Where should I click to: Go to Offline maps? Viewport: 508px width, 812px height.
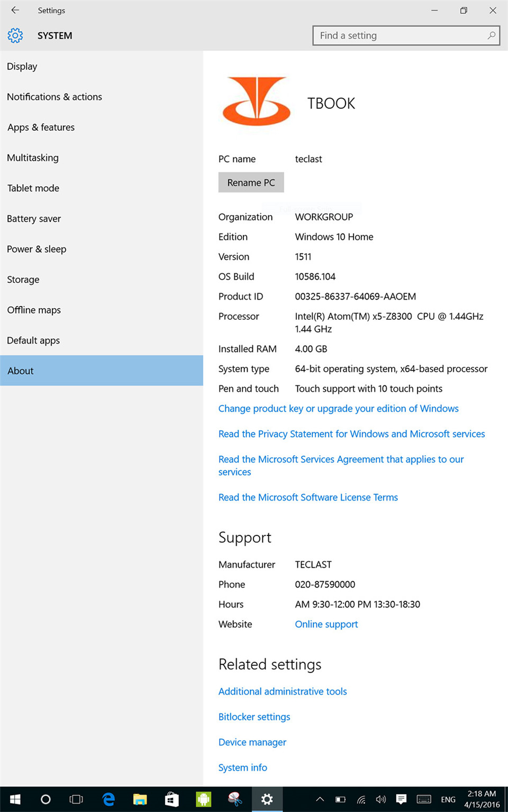[102, 310]
